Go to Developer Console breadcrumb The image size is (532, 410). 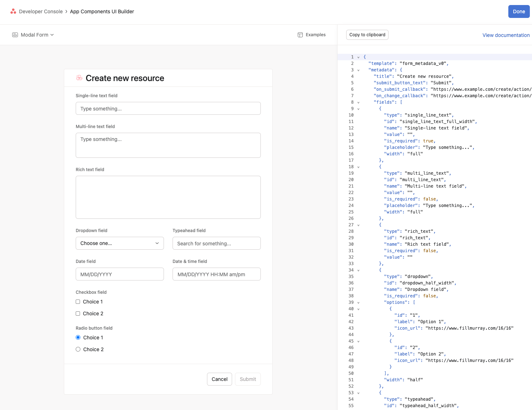point(41,11)
